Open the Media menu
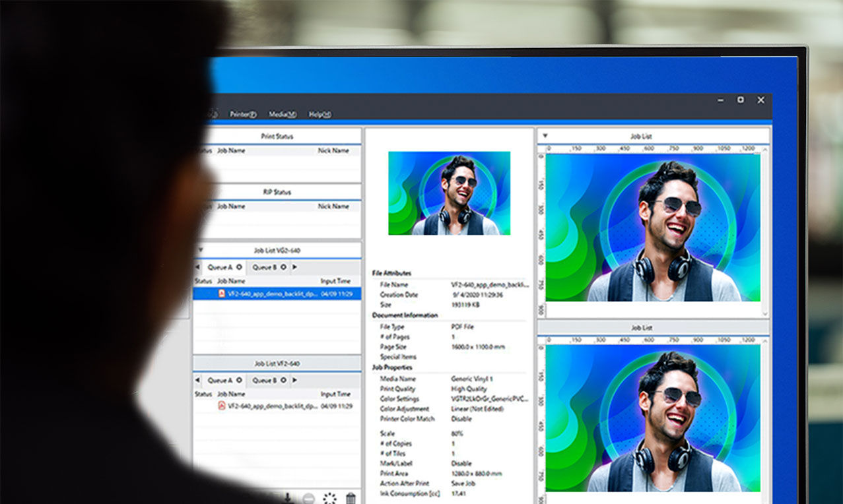 click(x=282, y=114)
